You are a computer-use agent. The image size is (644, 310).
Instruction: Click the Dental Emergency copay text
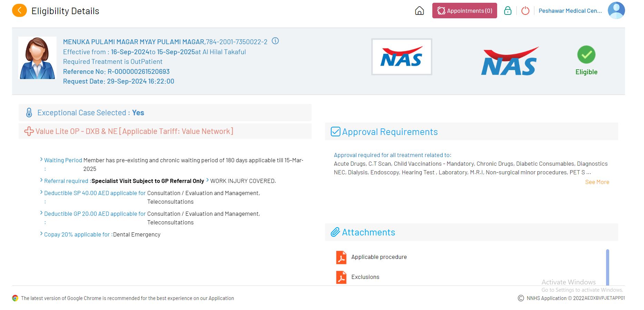137,234
